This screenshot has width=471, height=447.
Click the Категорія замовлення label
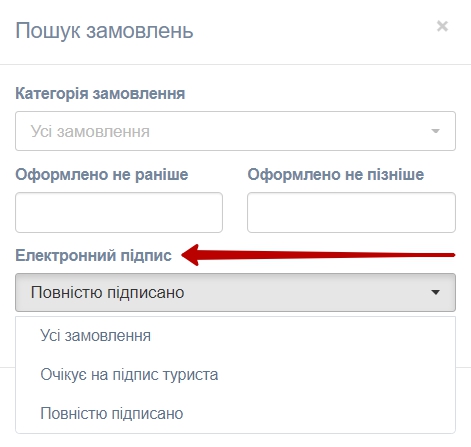coord(100,93)
